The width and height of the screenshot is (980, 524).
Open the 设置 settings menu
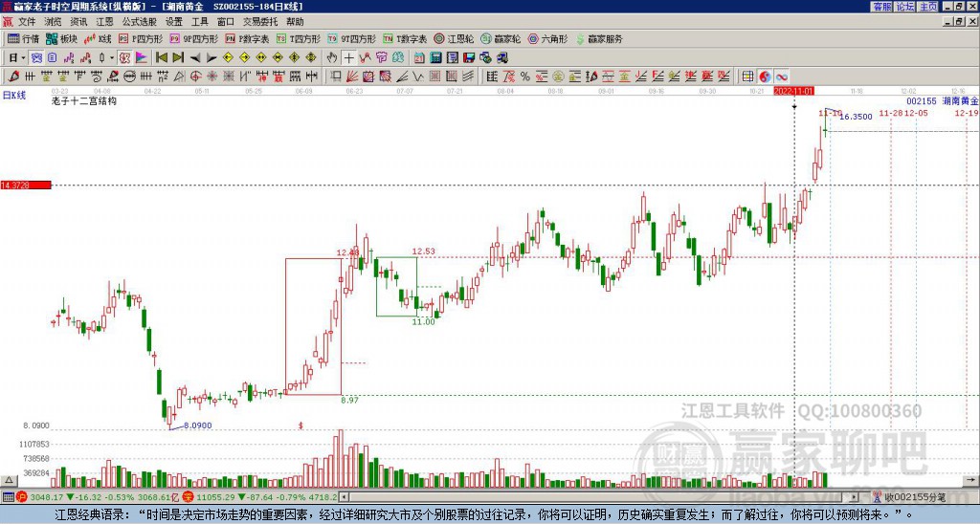click(173, 21)
